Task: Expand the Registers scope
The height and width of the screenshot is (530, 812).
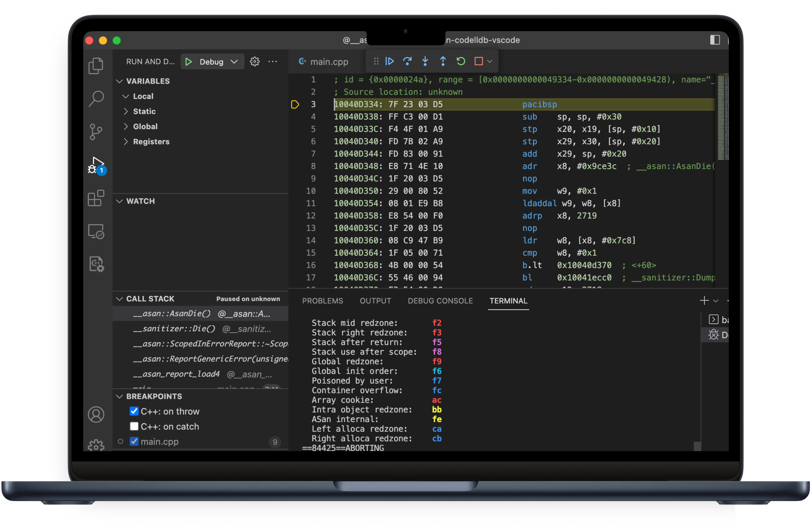Action: tap(126, 141)
